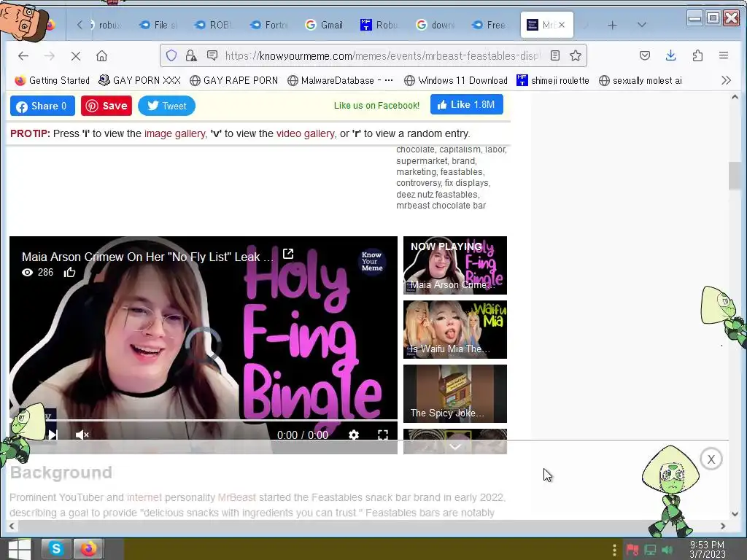Go back to the previous page

click(x=23, y=56)
